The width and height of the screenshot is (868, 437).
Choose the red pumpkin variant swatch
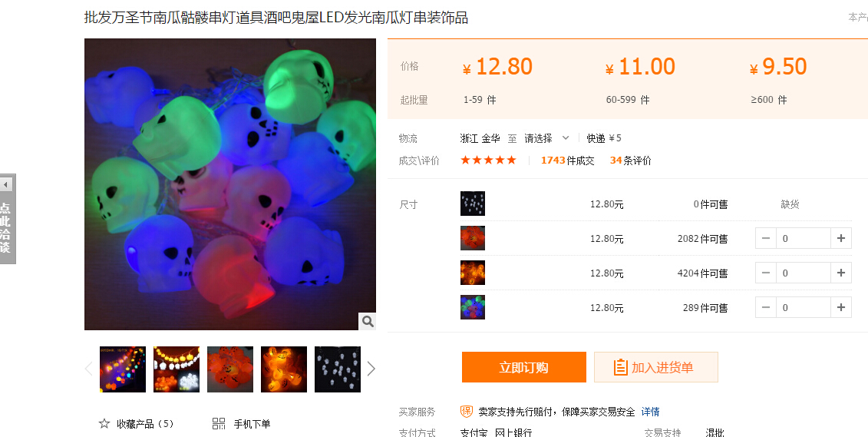(473, 238)
